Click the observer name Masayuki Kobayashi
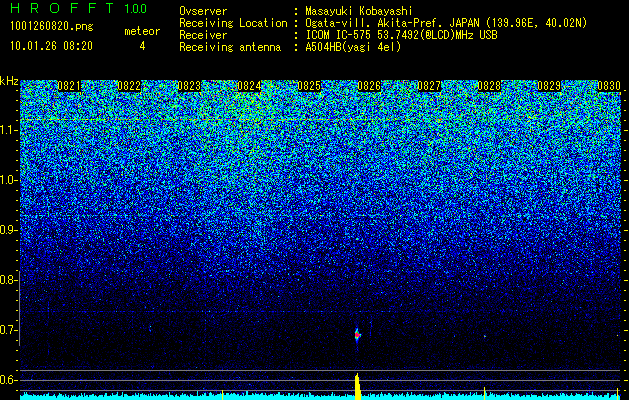 [x=359, y=11]
